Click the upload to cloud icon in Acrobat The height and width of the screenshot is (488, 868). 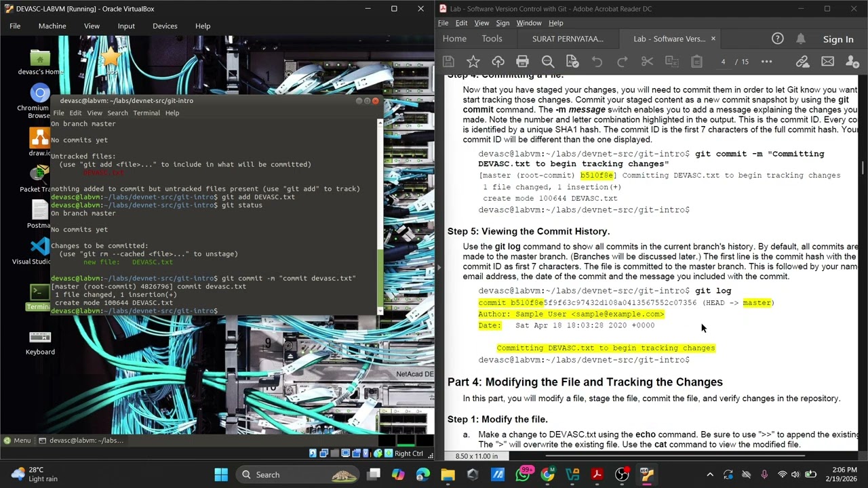click(498, 62)
